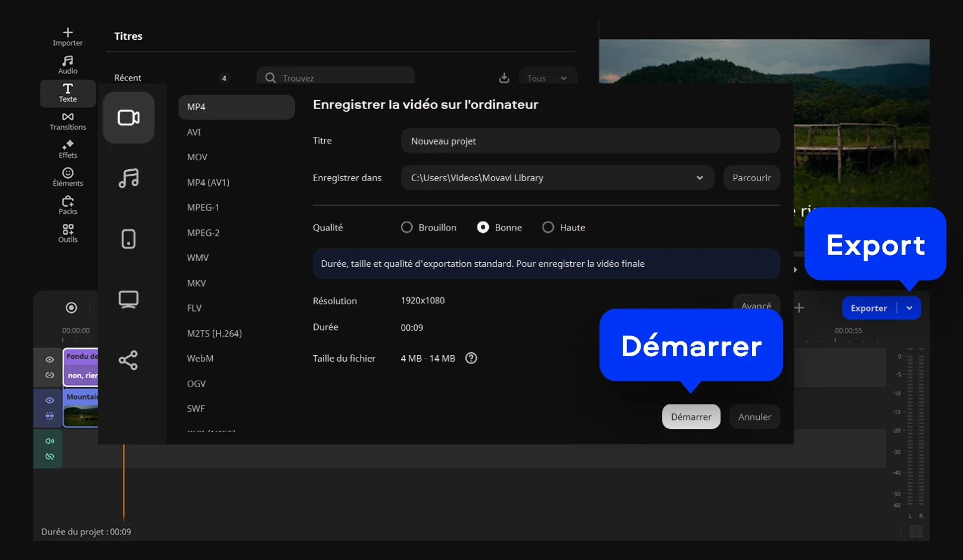Viewport: 963px width, 560px height.
Task: Select the MKV format entry
Action: click(x=197, y=283)
